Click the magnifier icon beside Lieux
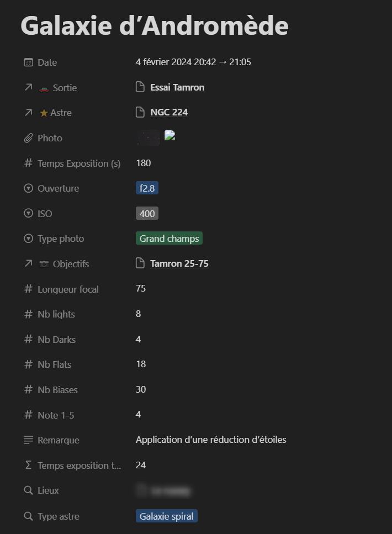392x534 pixels. [x=29, y=490]
